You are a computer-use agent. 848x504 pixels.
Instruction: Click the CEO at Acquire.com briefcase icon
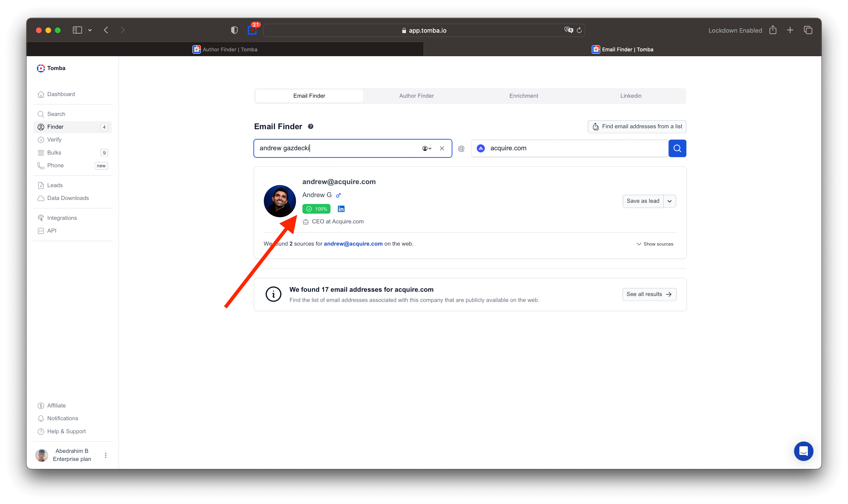(306, 222)
